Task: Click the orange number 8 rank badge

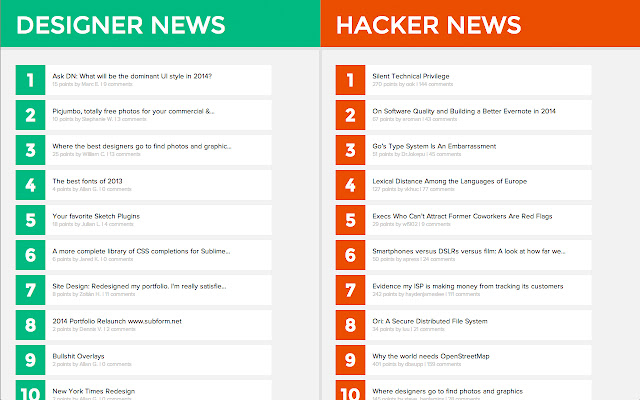Action: pos(350,325)
